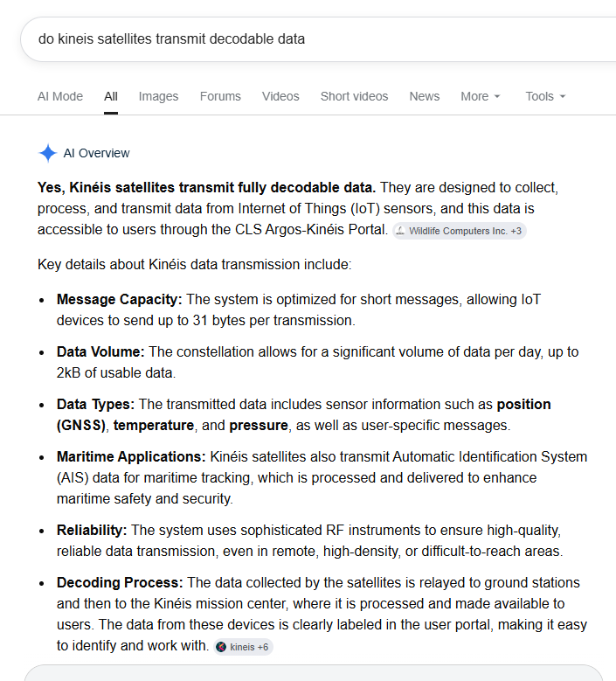The height and width of the screenshot is (681, 616).
Task: Switch to Videos results
Action: pyautogui.click(x=280, y=96)
